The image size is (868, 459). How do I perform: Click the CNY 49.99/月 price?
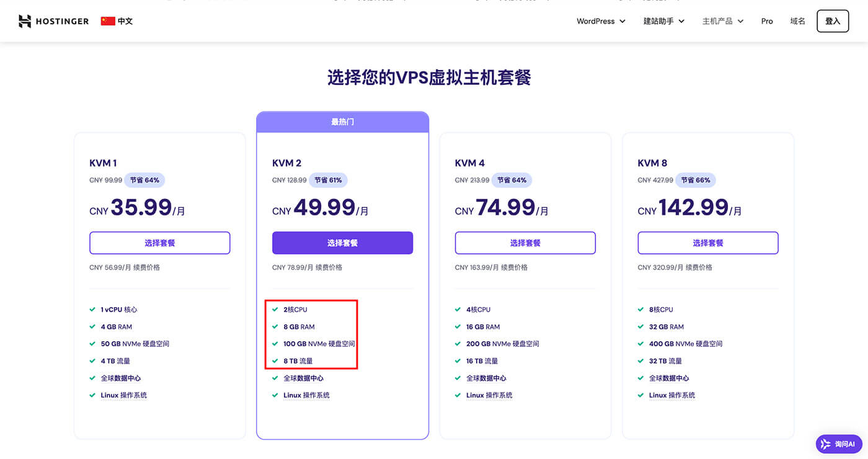click(321, 208)
